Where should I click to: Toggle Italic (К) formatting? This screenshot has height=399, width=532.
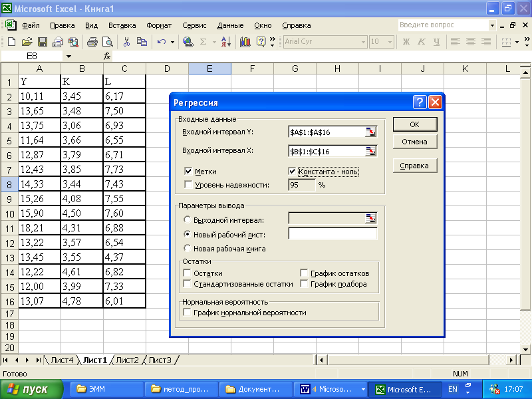click(422, 42)
